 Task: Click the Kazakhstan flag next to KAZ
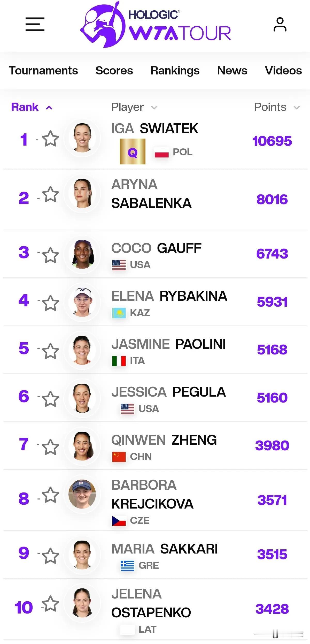point(119,313)
